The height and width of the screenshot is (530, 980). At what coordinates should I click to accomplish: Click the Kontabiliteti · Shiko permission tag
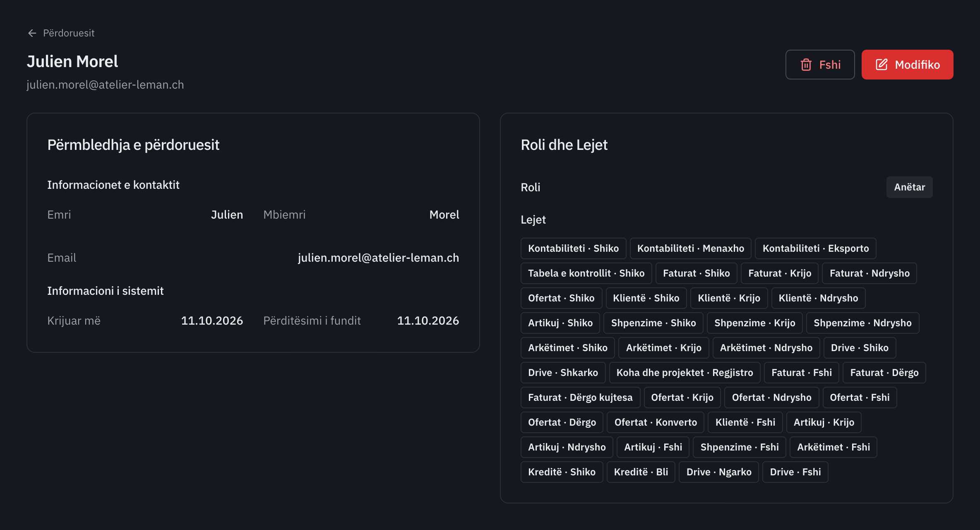click(573, 248)
